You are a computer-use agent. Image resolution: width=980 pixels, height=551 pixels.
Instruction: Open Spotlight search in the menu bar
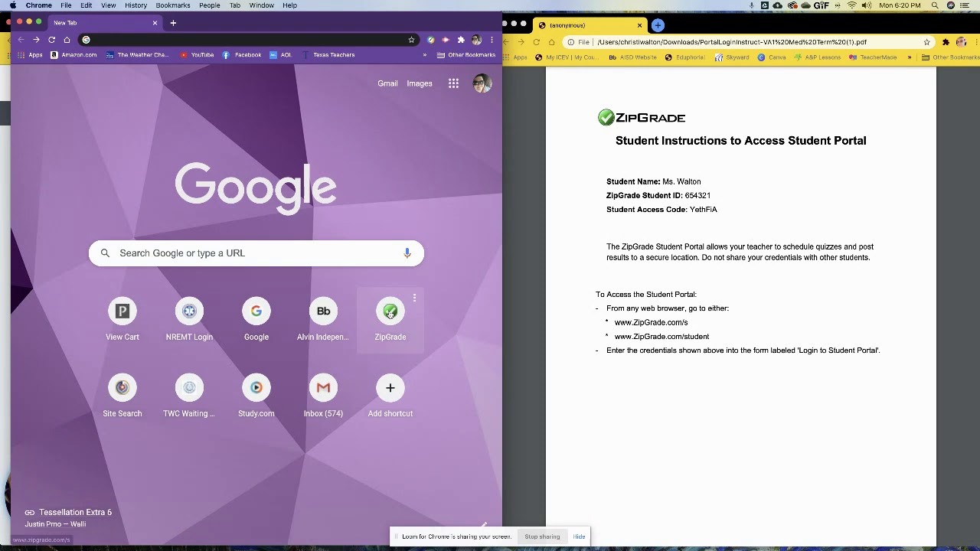coord(935,5)
